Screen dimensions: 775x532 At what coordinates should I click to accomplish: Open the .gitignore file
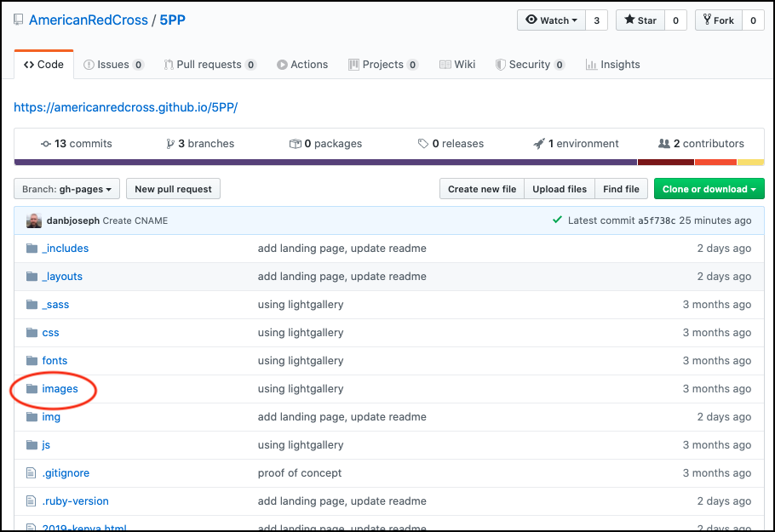[x=66, y=472]
